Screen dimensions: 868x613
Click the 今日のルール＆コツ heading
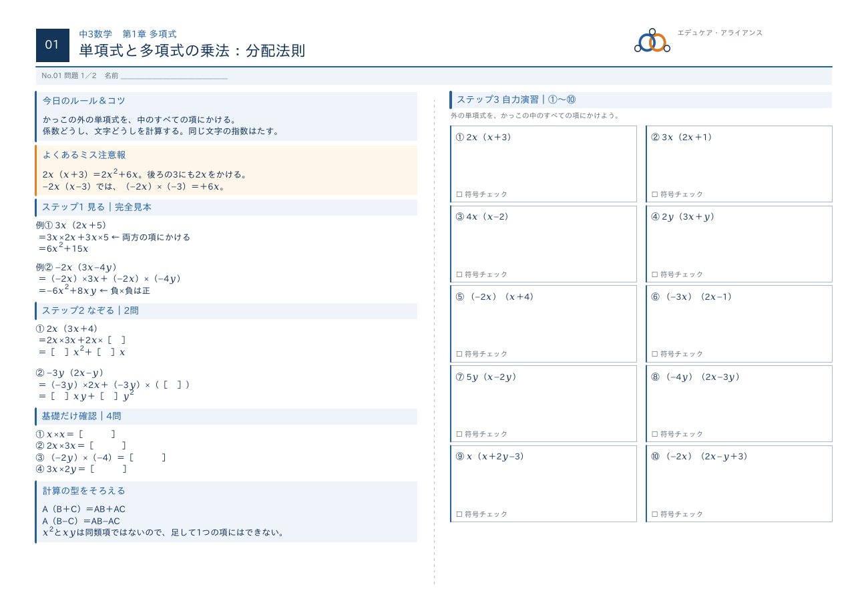coord(83,100)
